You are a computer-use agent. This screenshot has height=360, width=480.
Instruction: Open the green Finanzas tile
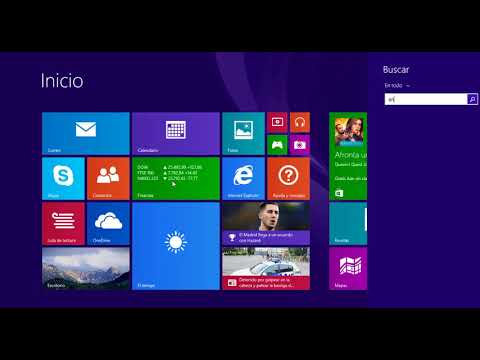176,179
